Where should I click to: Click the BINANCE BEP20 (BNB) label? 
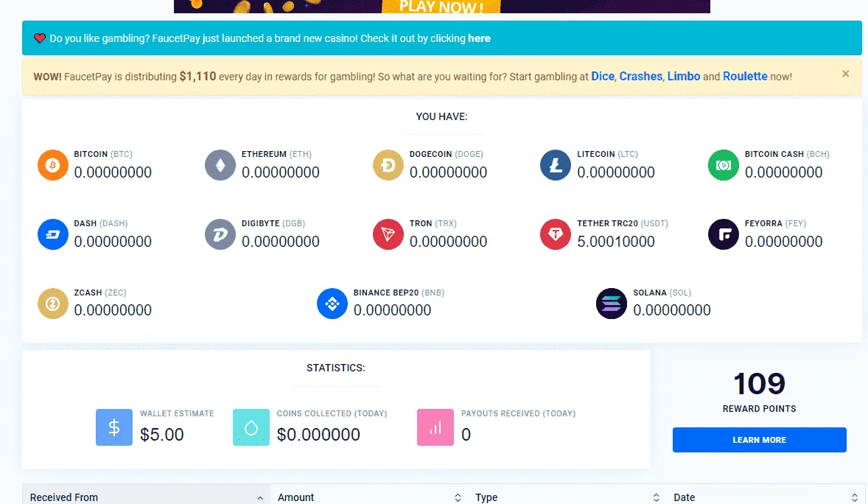[x=399, y=293]
